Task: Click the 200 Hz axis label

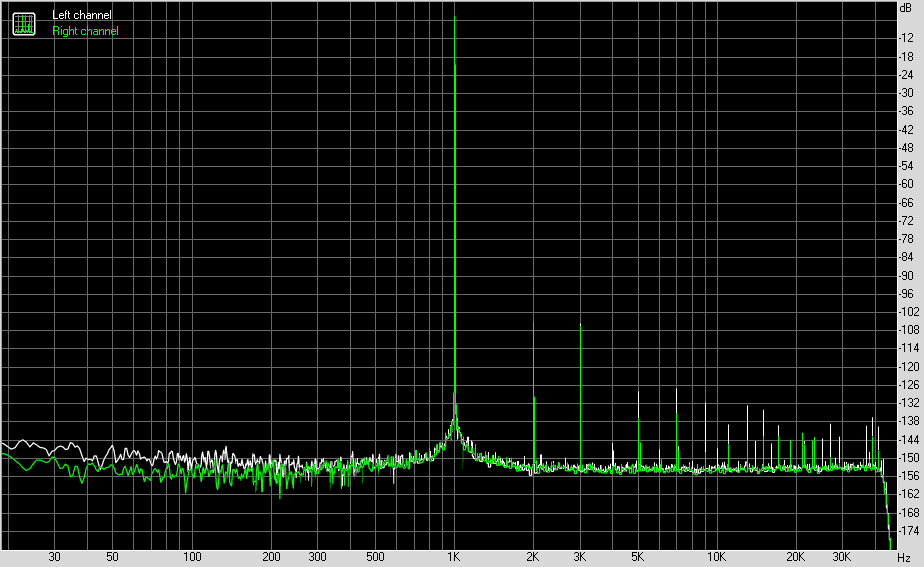Action: [271, 557]
